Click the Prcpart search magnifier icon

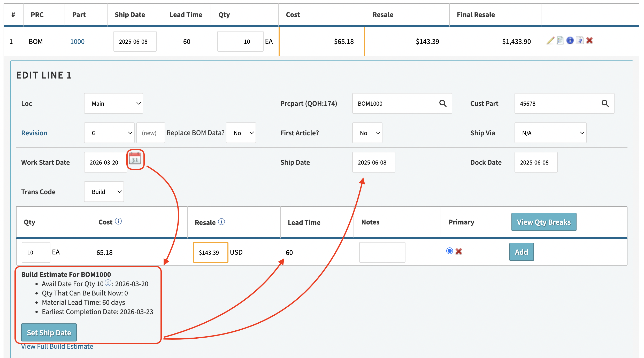[443, 104]
